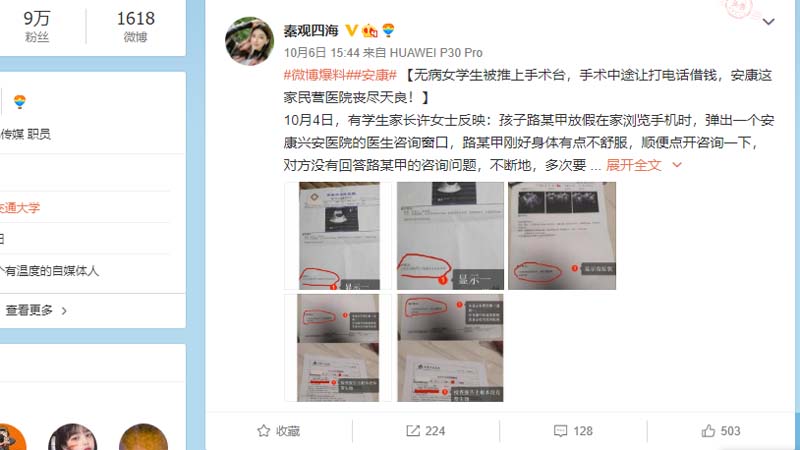Click the 交通大学 link in profile info
This screenshot has width=800, height=450.
[x=20, y=208]
